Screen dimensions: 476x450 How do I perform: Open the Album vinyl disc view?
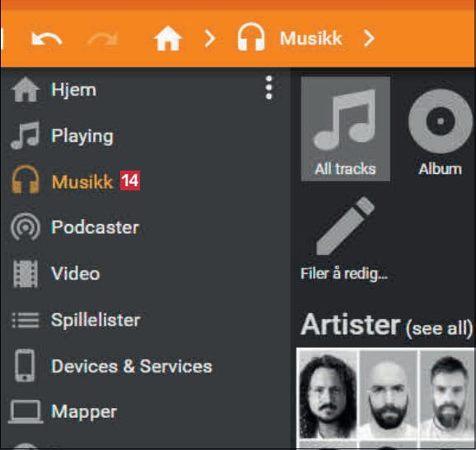pos(441,132)
